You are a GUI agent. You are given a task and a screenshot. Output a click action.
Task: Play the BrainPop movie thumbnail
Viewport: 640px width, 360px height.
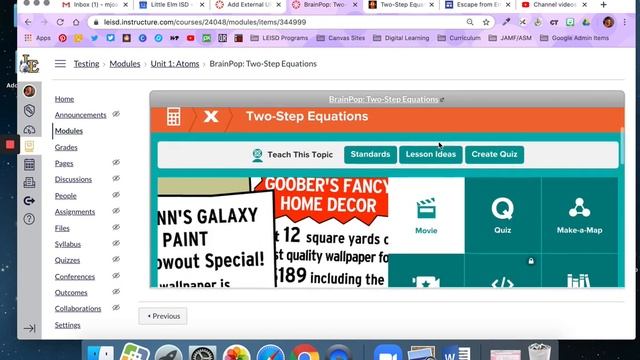(273, 232)
